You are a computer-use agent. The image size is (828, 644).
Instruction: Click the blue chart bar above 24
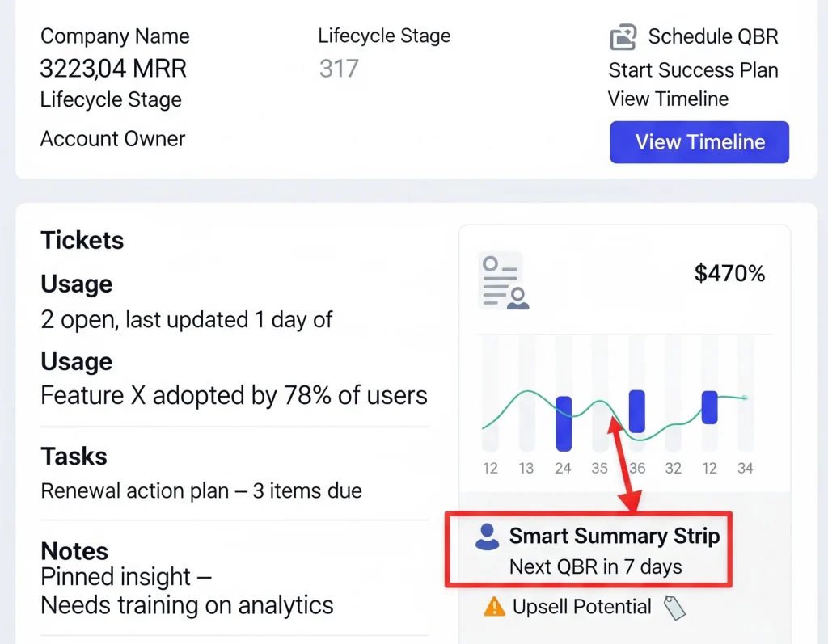coord(564,423)
